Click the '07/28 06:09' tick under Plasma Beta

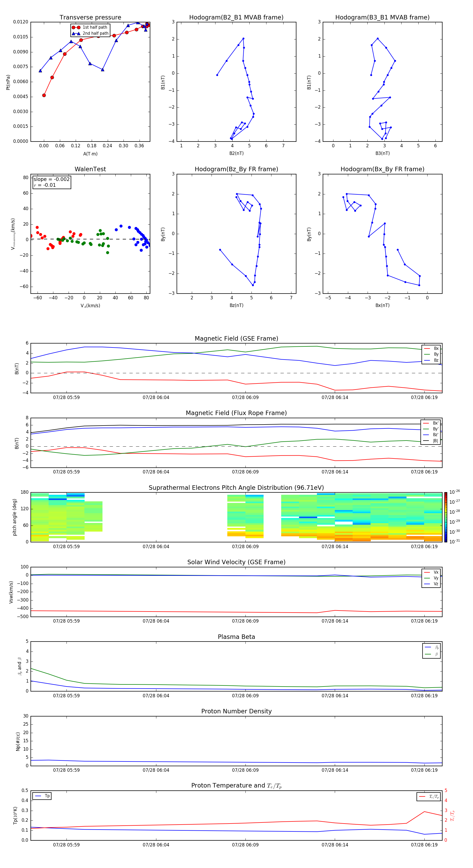click(245, 696)
